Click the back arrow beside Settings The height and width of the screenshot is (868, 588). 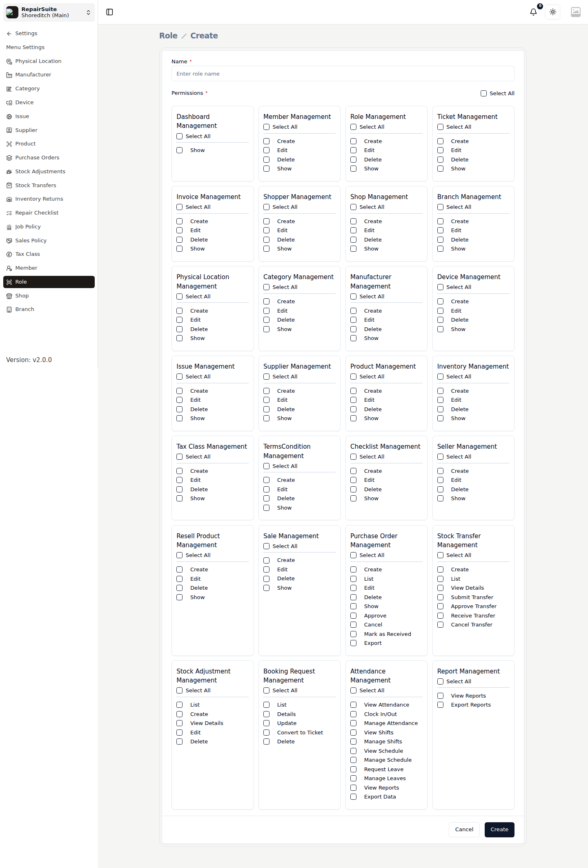pyautogui.click(x=9, y=34)
